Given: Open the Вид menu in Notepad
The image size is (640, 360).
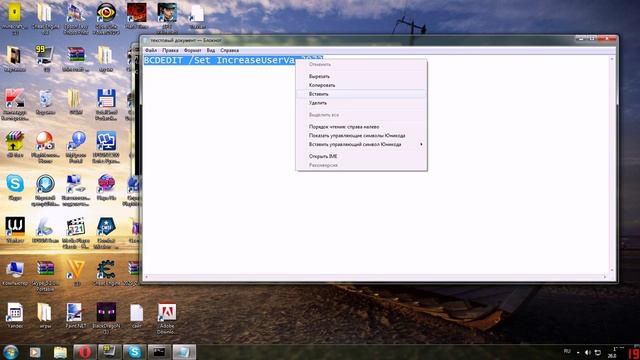Looking at the screenshot, I should 211,50.
